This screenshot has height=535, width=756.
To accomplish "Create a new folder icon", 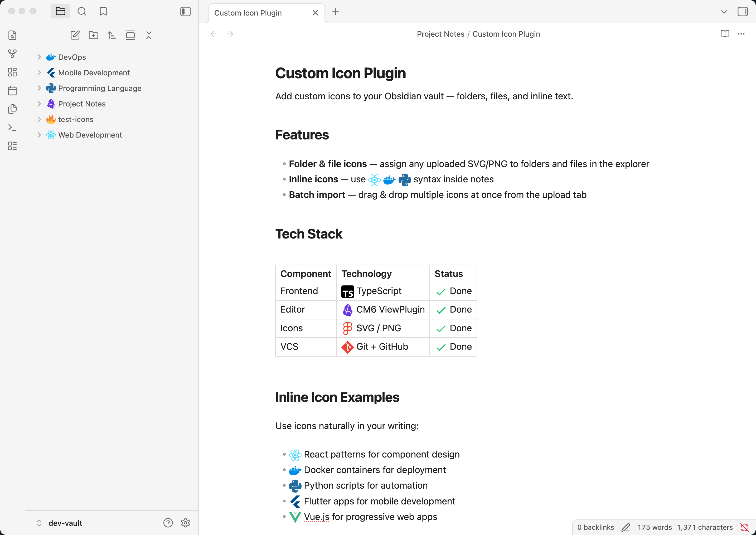I will point(94,35).
